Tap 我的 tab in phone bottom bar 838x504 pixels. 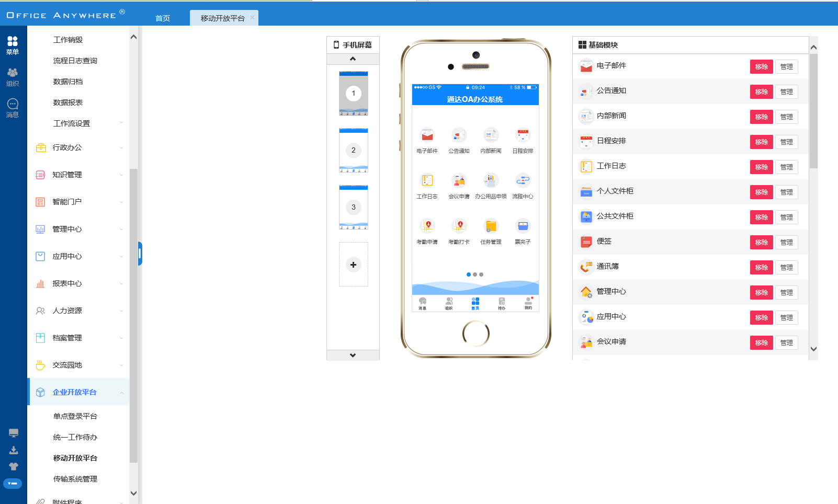(528, 304)
